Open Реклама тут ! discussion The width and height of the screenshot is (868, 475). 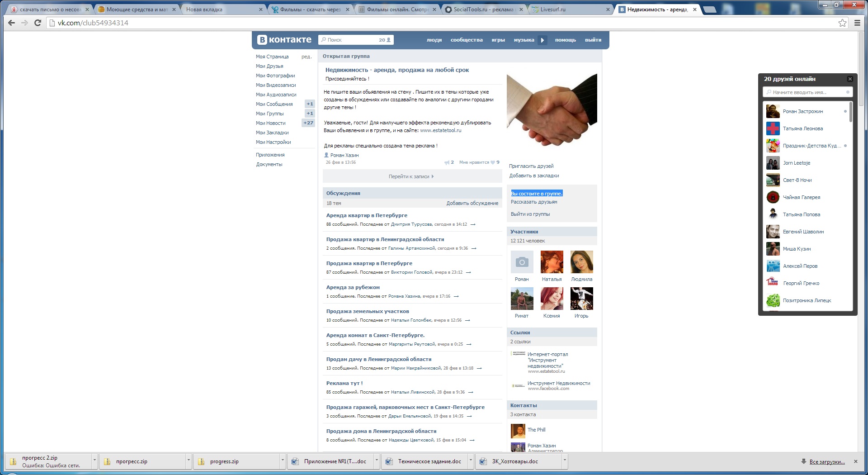coord(344,383)
